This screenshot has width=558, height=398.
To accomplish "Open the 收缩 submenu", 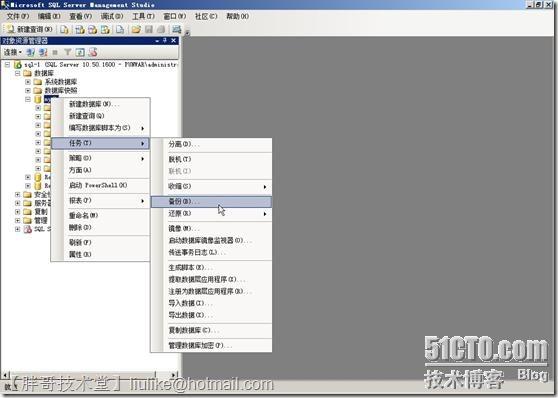I will [211, 186].
